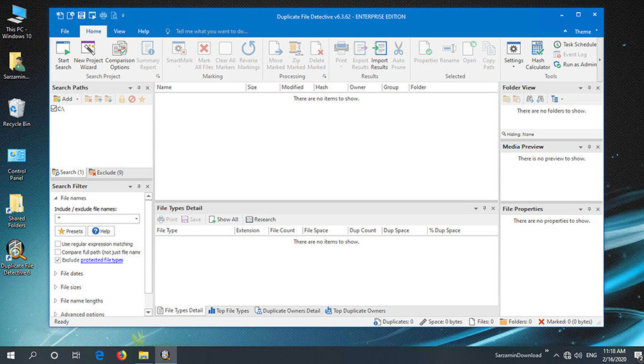Switch to the Top File Types tab

point(229,311)
